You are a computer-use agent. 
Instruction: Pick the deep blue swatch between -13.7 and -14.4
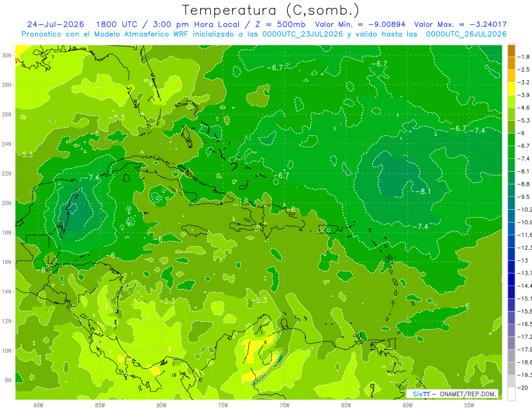click(x=511, y=279)
